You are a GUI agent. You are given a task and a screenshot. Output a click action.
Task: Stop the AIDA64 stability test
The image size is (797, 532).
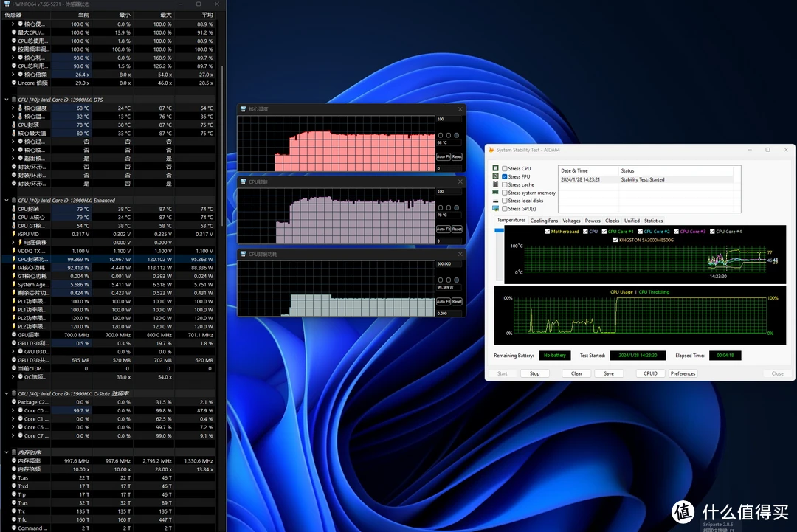(x=534, y=373)
